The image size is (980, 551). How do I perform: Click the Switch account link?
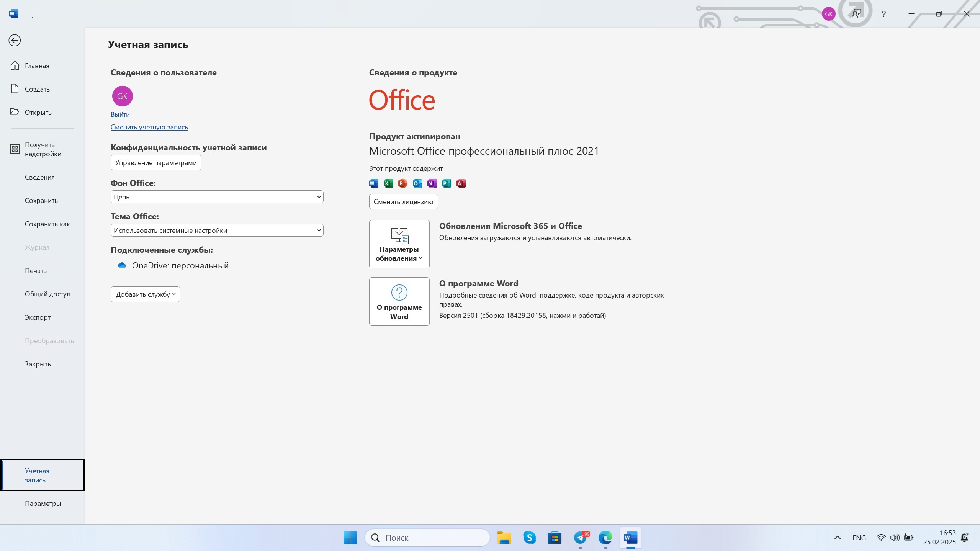[x=149, y=127]
